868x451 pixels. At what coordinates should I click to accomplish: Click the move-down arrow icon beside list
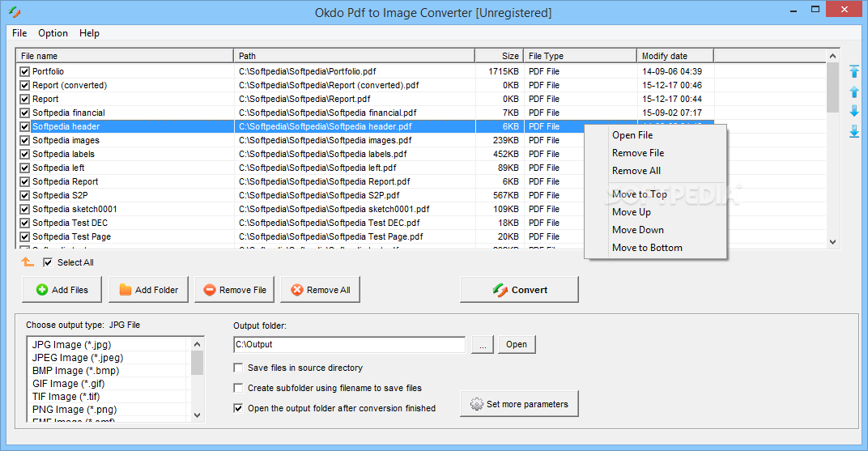pyautogui.click(x=854, y=111)
